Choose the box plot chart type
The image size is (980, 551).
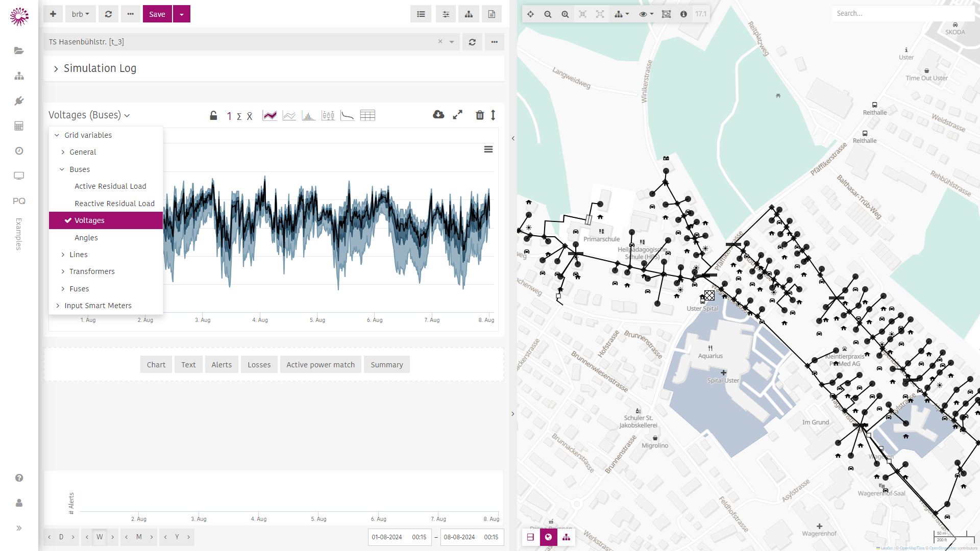tap(328, 116)
